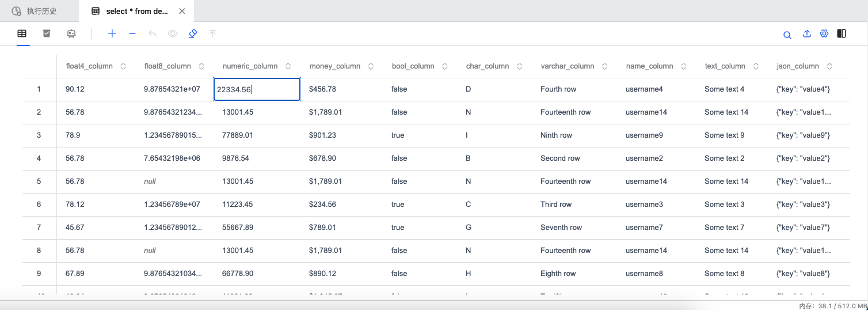
Task: Click money cell '$890.12'
Action: tap(322, 274)
